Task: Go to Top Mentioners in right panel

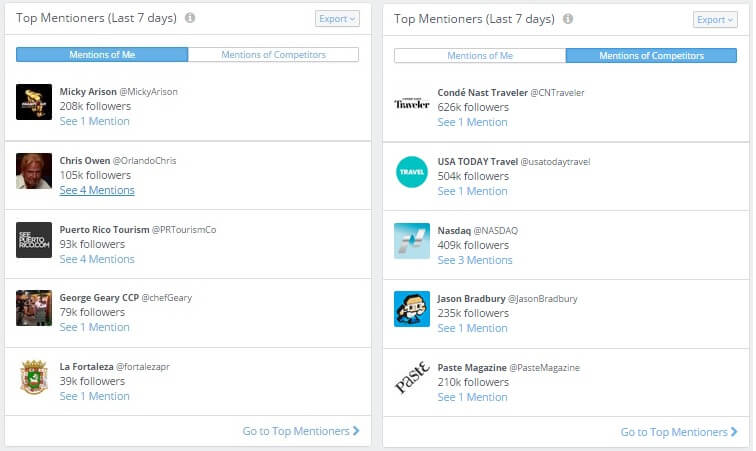Action: point(679,432)
